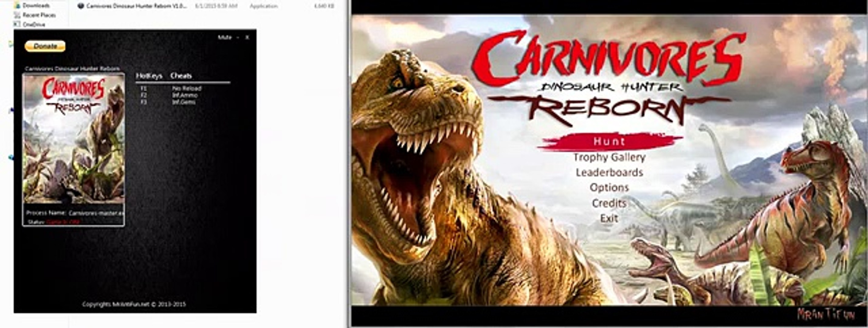Click the Donate button in trainer

tap(45, 46)
